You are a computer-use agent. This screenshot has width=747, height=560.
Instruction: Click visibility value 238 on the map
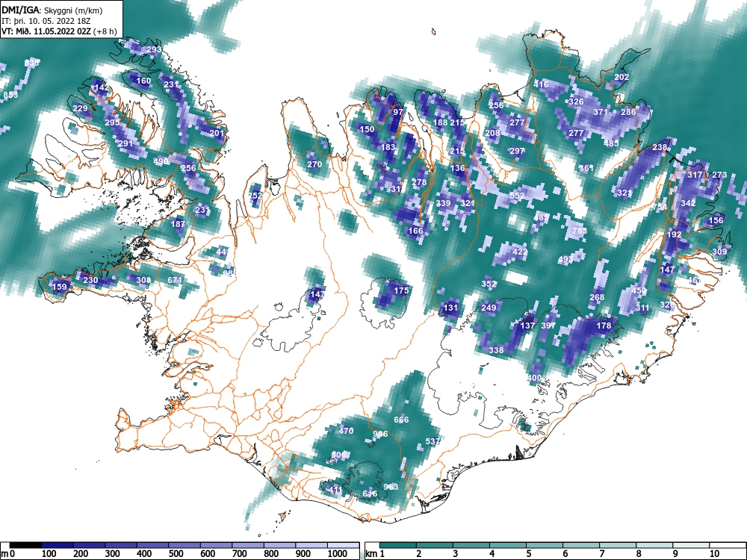point(660,147)
